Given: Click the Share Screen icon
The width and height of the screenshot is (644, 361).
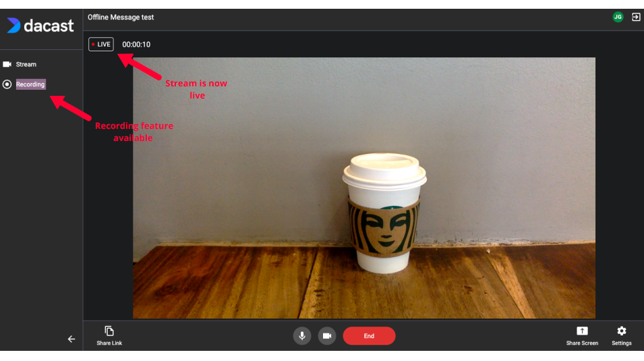Looking at the screenshot, I should [582, 331].
